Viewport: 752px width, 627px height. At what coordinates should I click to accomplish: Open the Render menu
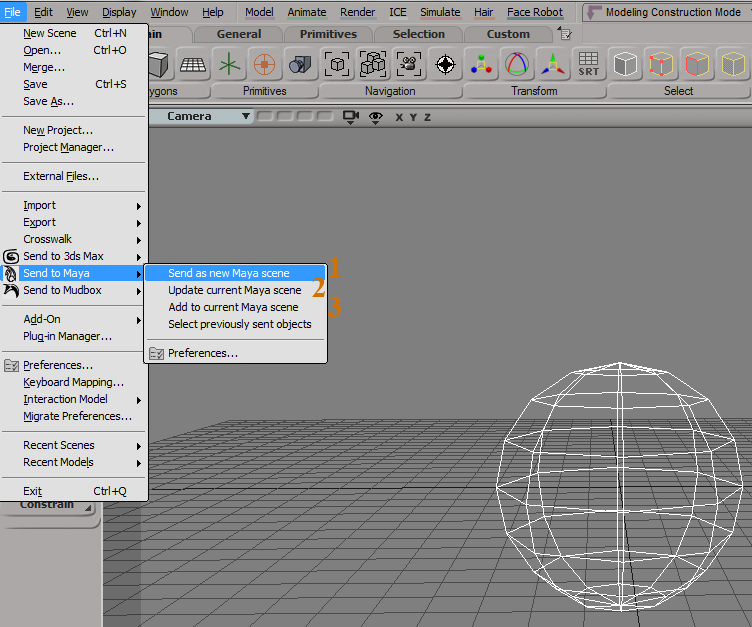coord(357,12)
